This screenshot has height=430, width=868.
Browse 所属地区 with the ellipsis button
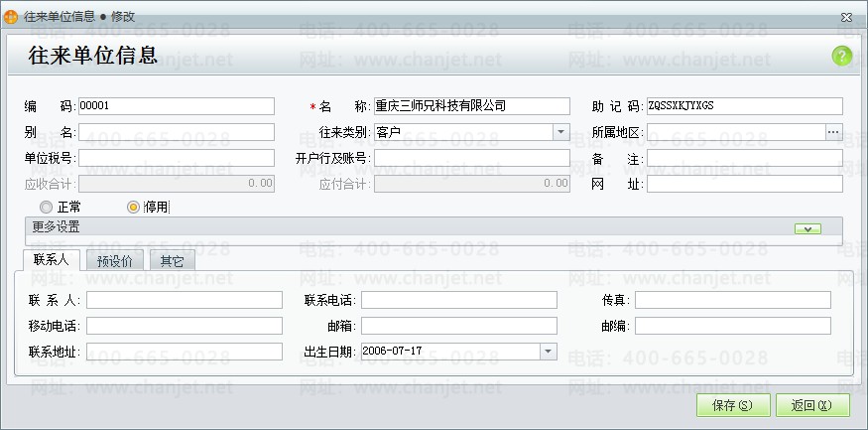833,132
